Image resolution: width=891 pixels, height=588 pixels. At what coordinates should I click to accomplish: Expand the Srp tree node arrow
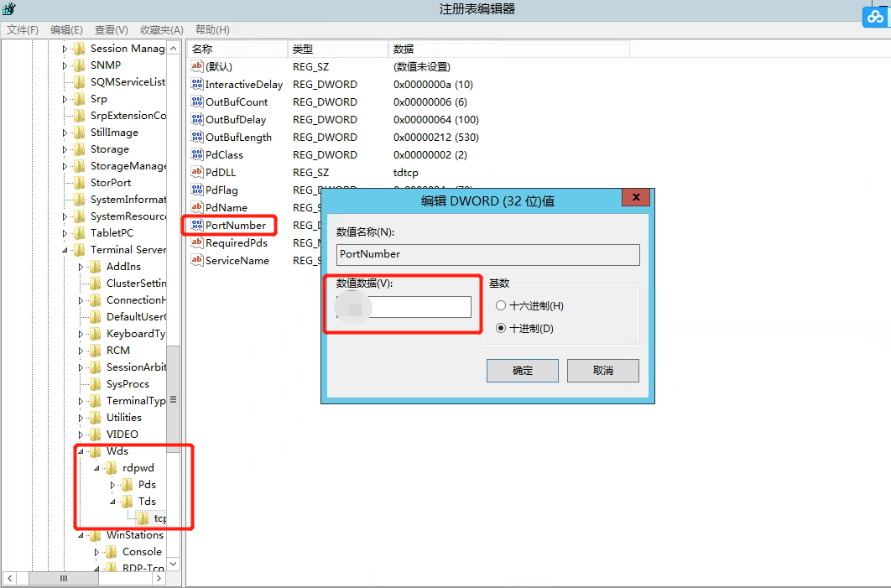(x=65, y=100)
